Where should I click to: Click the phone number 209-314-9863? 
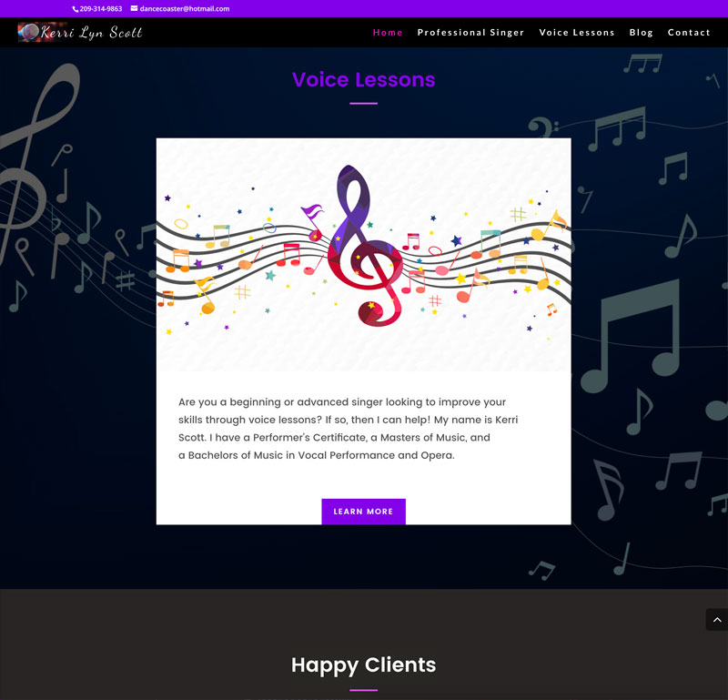(x=101, y=9)
